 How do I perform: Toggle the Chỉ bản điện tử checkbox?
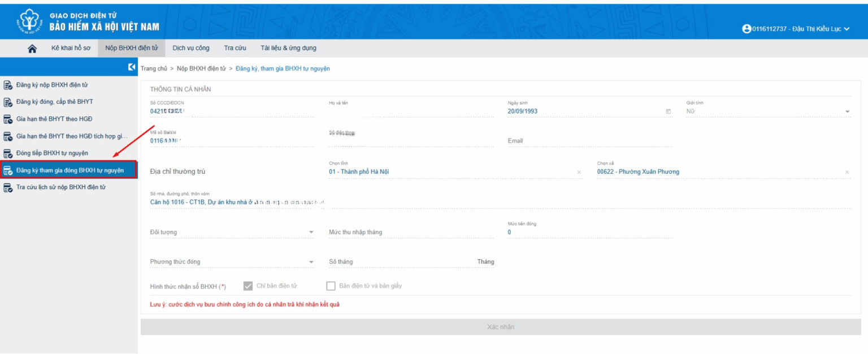[248, 286]
